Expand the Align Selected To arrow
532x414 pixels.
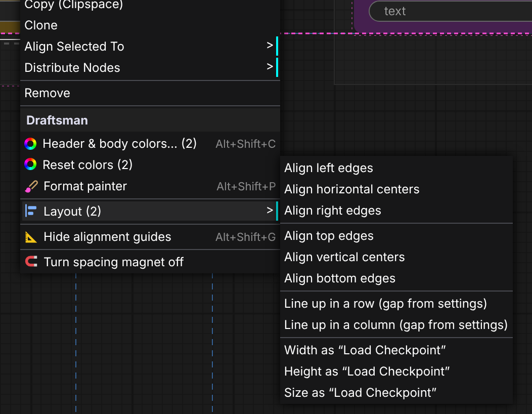[x=270, y=45]
